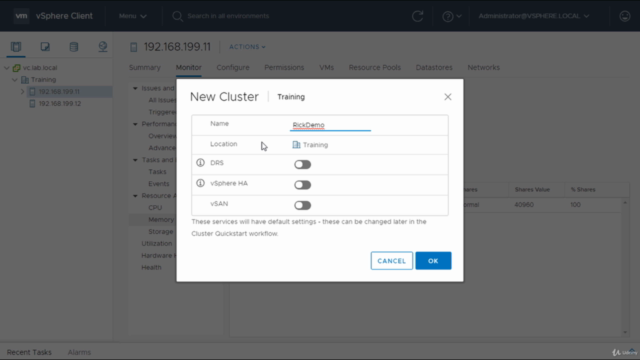Viewport: 640px width, 360px height.
Task: Turn on the vSAN switch
Action: click(x=302, y=205)
